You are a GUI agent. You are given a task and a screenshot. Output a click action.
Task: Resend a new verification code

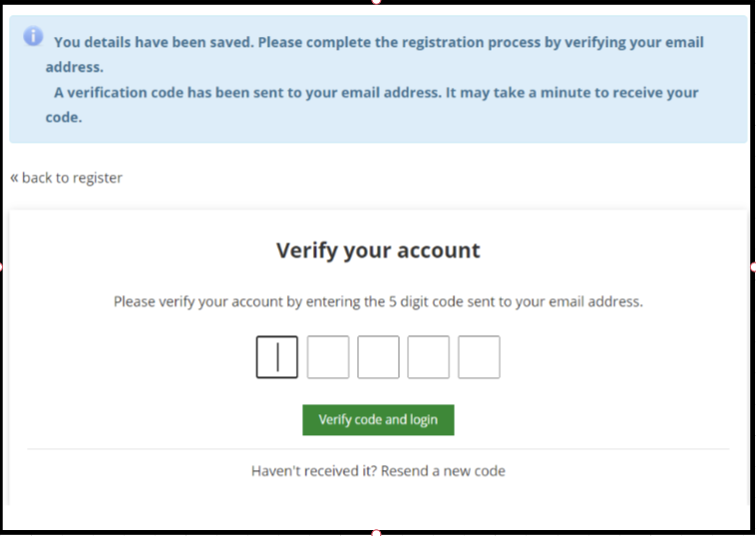tap(443, 470)
